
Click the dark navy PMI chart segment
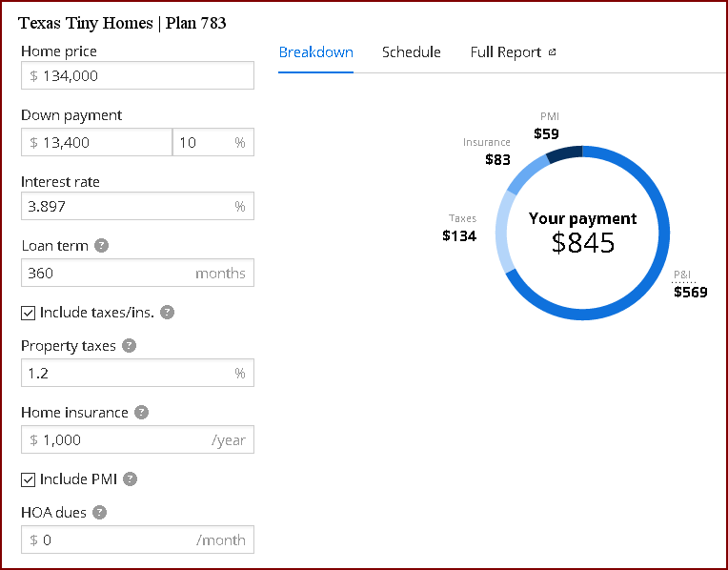coord(563,154)
